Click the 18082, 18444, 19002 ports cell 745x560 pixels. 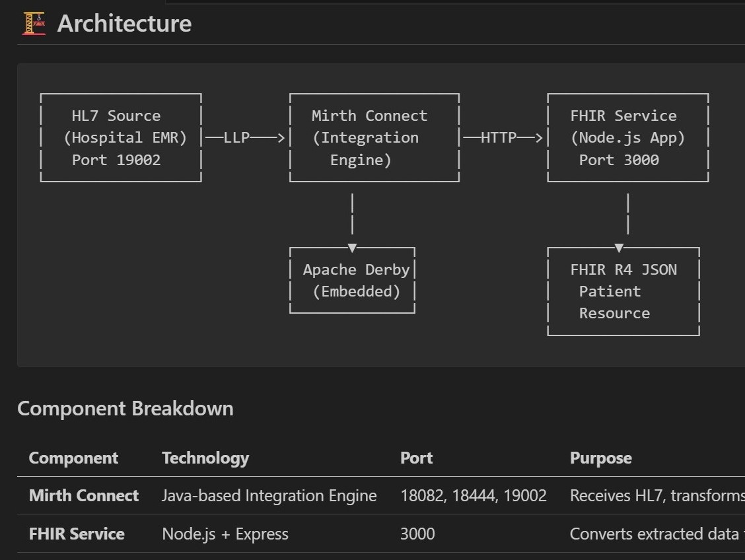(473, 495)
